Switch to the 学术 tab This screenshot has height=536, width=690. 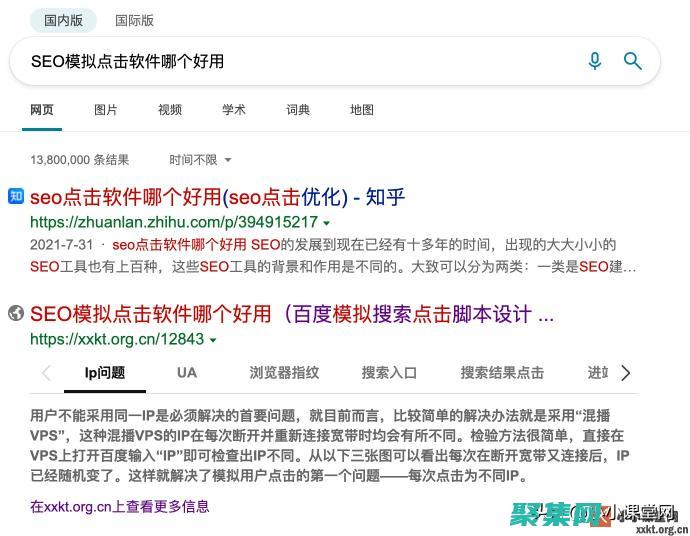click(234, 110)
